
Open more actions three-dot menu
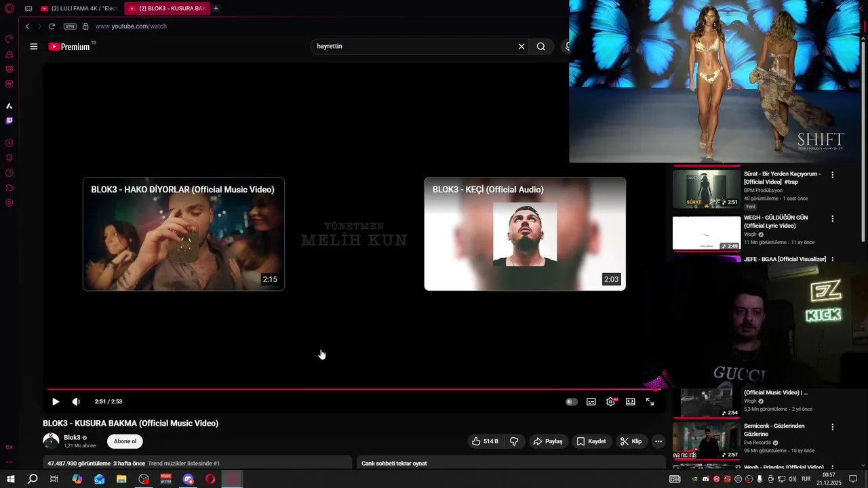click(658, 441)
